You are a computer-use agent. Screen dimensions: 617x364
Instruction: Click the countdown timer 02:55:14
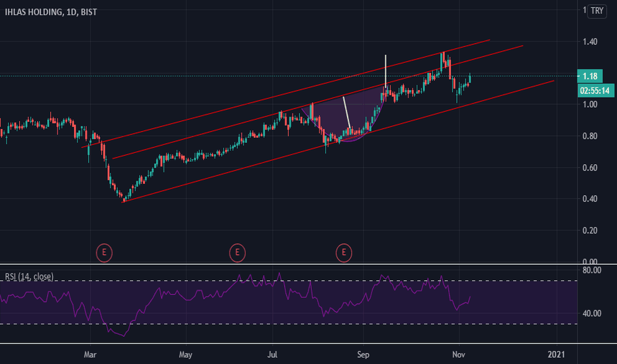point(594,91)
